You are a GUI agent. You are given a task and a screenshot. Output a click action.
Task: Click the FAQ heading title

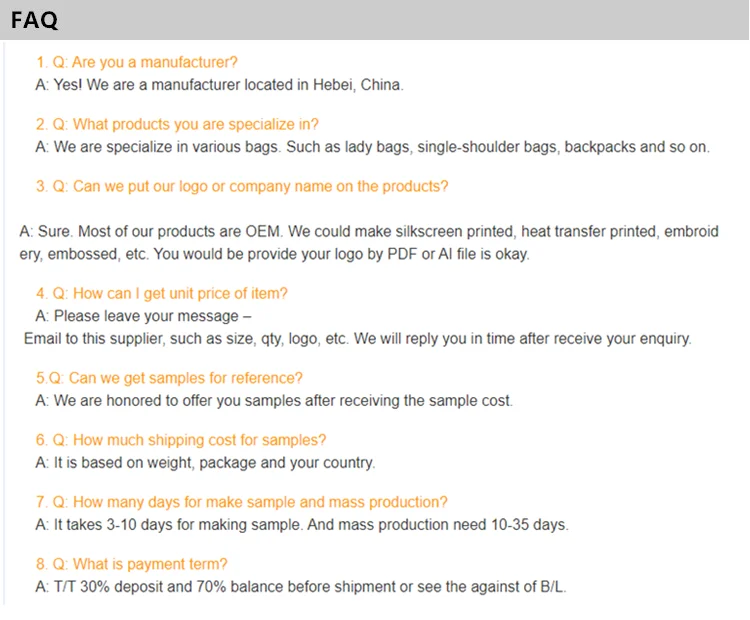click(34, 20)
